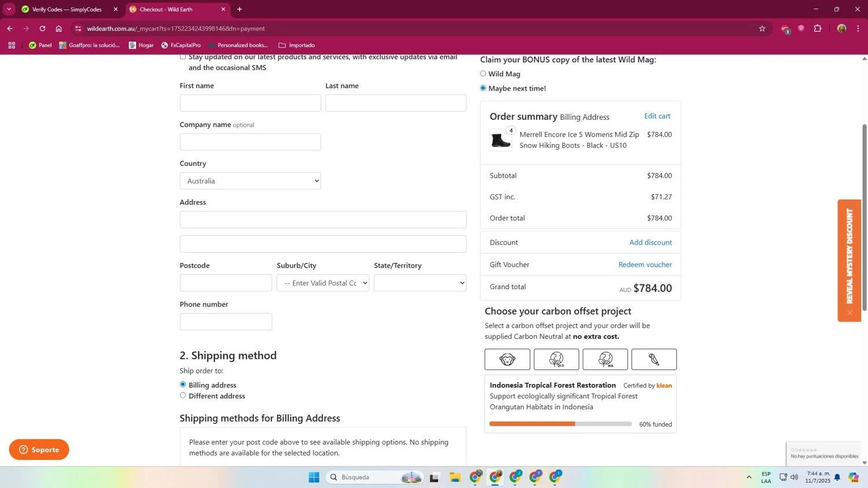Click the red shield extension icon
868x488 pixels.
tap(801, 28)
